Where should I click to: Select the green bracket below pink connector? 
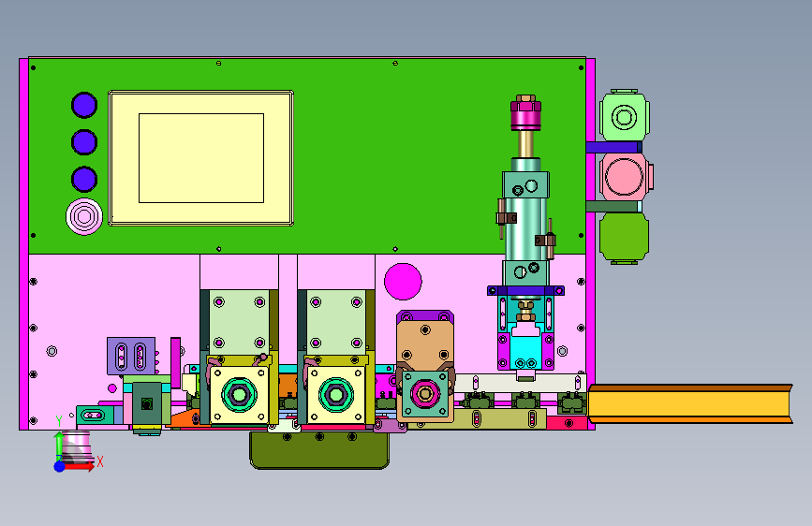[x=614, y=207]
